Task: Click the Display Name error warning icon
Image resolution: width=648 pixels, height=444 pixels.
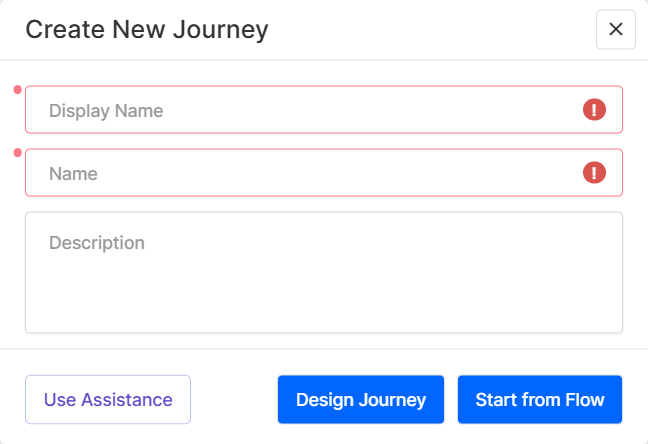Action: [594, 110]
